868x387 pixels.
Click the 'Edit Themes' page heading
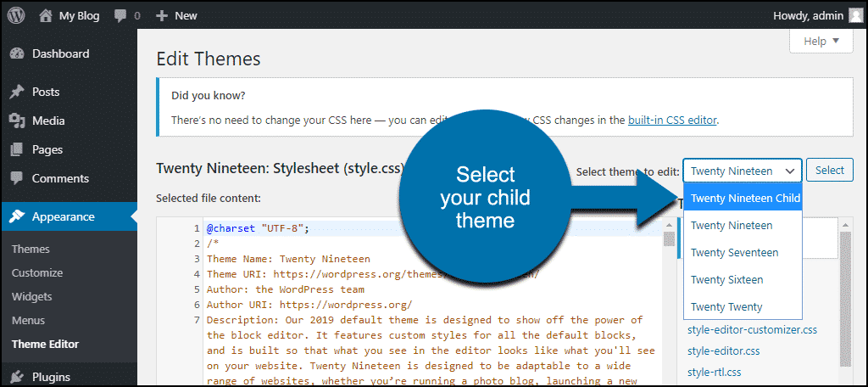coord(209,59)
